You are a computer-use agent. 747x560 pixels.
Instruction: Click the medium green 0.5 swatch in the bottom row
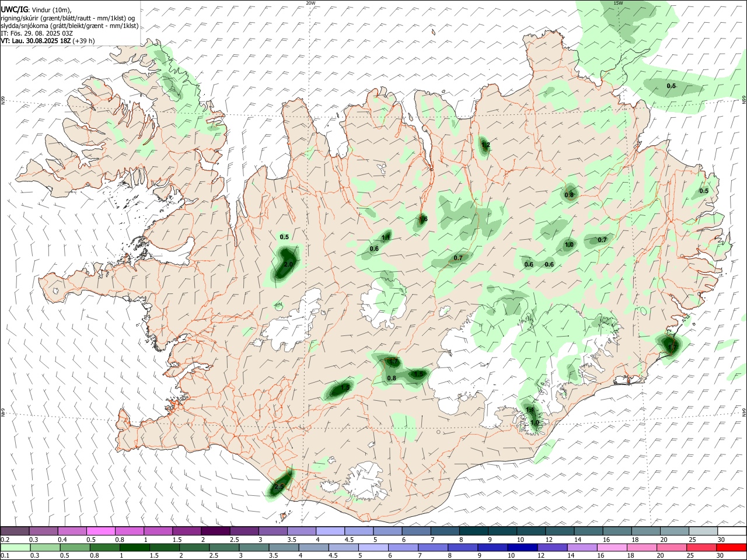(x=75, y=548)
